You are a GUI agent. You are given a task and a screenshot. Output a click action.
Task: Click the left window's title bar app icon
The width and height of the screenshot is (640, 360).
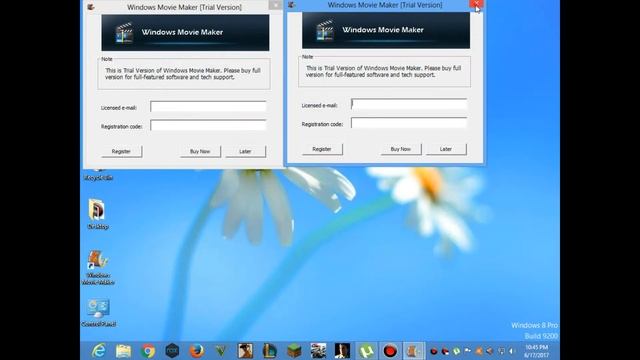[x=91, y=7]
